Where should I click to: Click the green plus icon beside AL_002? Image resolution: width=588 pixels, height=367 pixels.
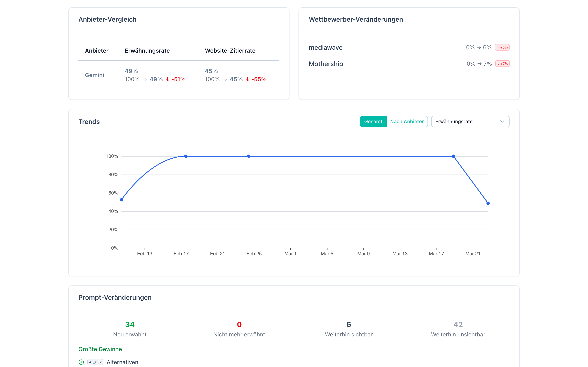point(81,362)
